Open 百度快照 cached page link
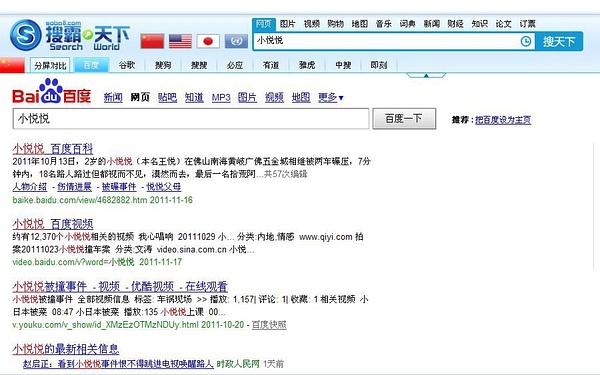Image resolution: width=600 pixels, height=375 pixels. point(269,325)
